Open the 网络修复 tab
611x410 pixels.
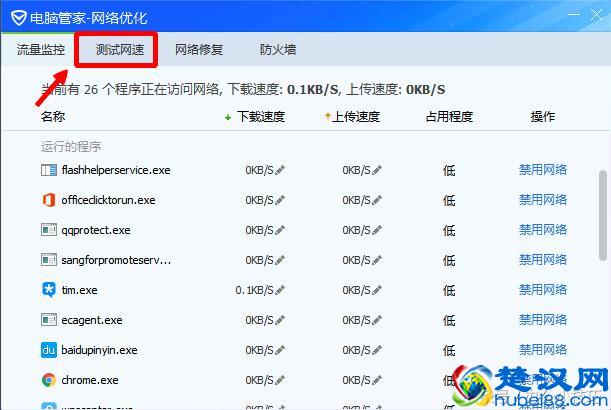(x=199, y=49)
